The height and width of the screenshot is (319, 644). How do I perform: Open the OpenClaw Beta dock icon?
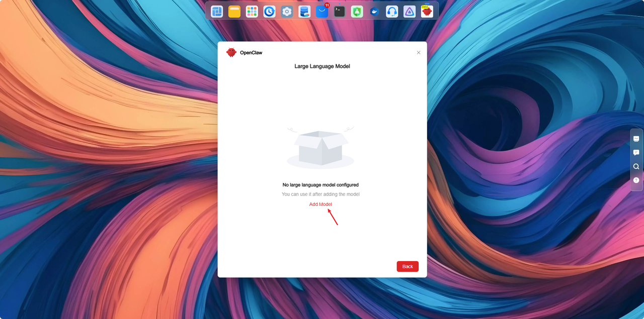click(427, 11)
